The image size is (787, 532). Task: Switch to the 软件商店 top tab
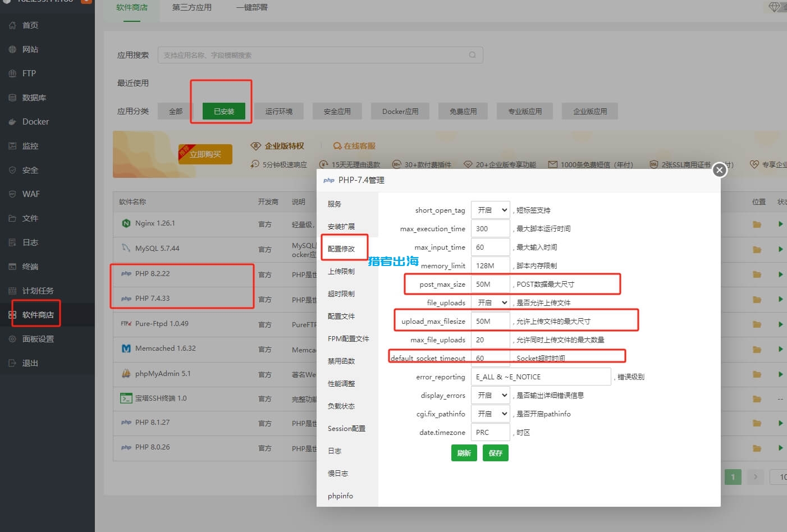point(132,8)
